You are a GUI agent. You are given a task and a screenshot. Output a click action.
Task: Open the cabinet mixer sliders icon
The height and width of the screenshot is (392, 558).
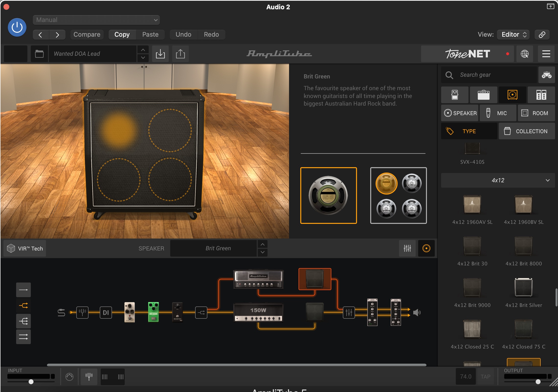(407, 248)
